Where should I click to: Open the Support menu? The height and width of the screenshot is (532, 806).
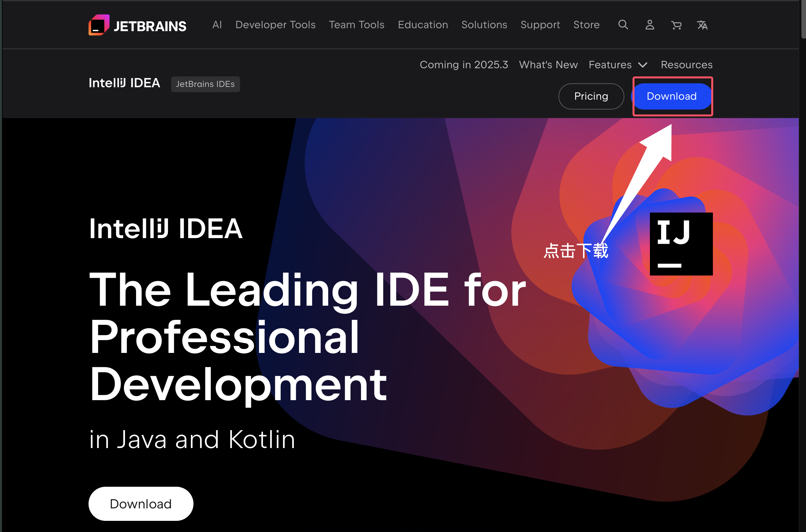[540, 25]
